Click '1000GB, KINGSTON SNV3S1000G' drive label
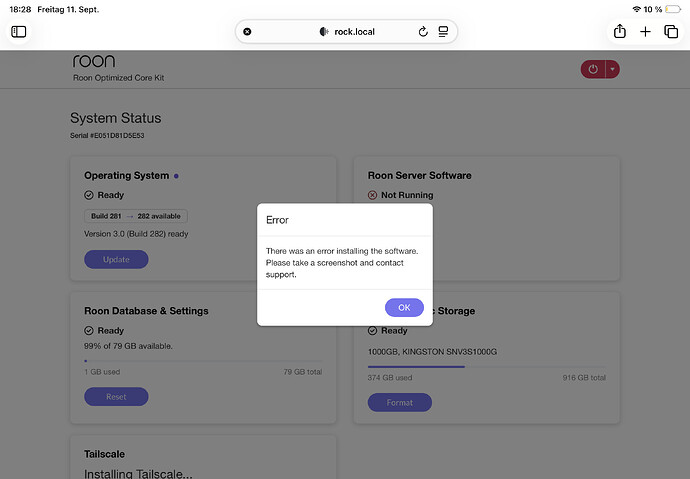The height and width of the screenshot is (479, 690). pos(432,352)
